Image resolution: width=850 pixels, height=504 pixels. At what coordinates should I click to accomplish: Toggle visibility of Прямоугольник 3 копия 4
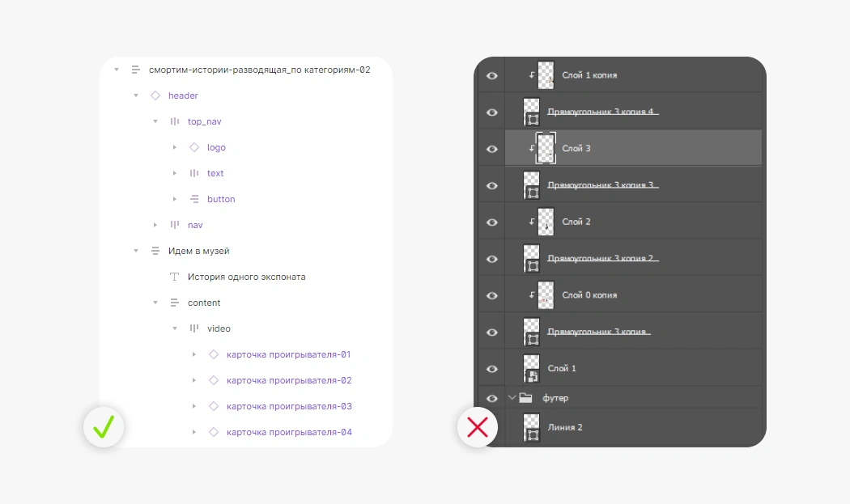491,112
